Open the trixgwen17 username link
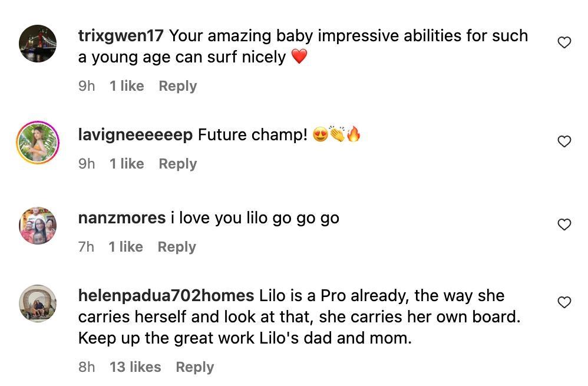This screenshot has height=386, width=588. 120,36
